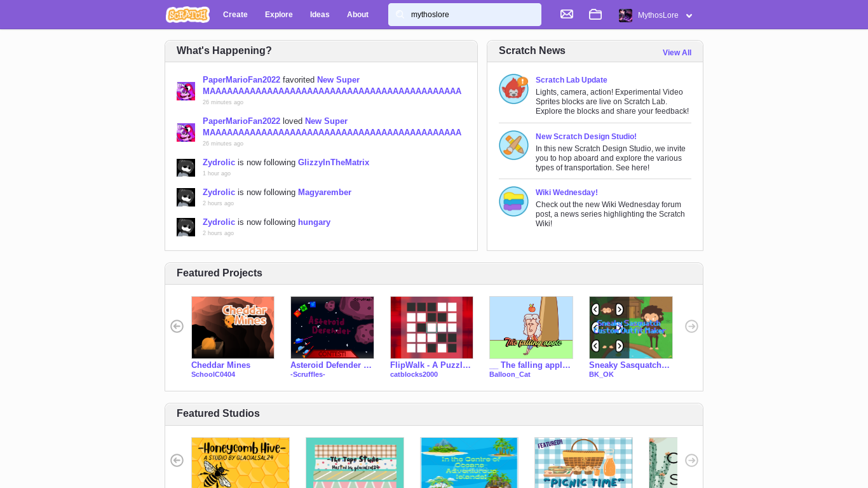The height and width of the screenshot is (488, 868).
Task: Open the About menu item
Action: click(358, 15)
